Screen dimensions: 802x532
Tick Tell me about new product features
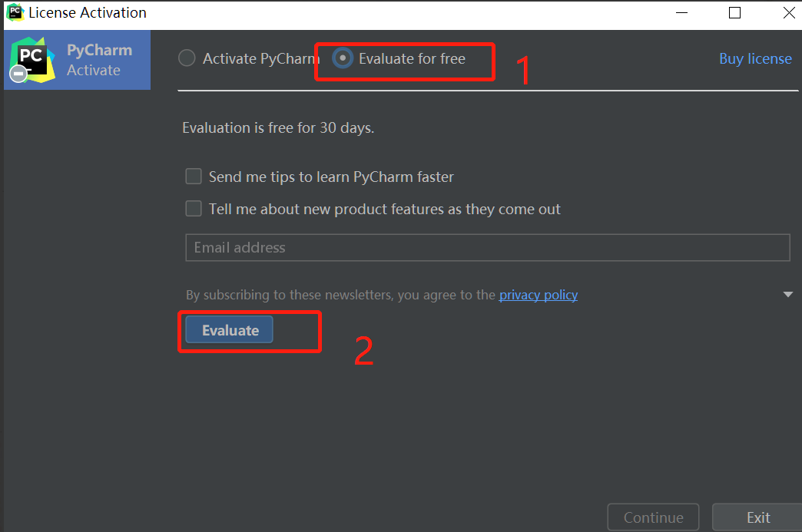click(x=194, y=209)
